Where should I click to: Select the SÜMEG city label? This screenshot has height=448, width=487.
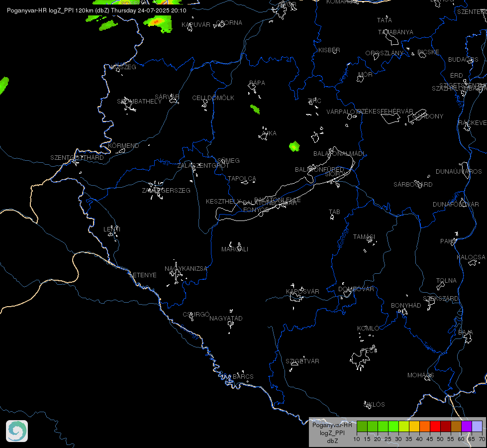[229, 160]
